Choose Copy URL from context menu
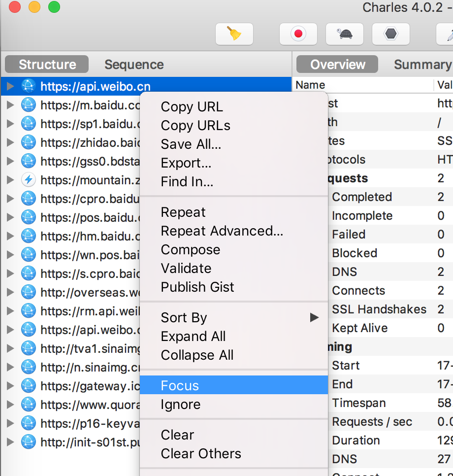 (233, 106)
